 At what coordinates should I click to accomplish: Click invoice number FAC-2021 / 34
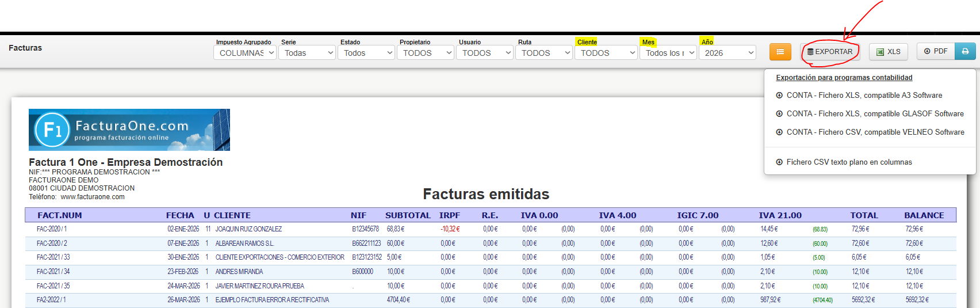[x=53, y=272]
